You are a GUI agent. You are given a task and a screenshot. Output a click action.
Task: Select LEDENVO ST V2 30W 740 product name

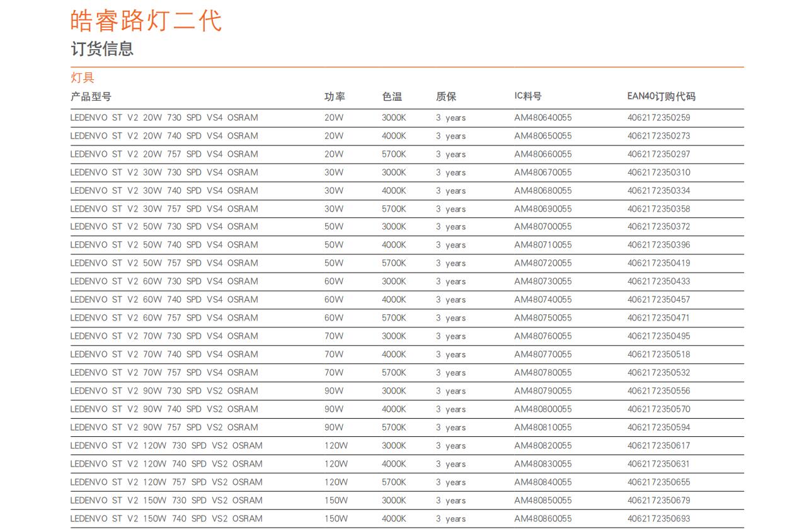point(164,191)
